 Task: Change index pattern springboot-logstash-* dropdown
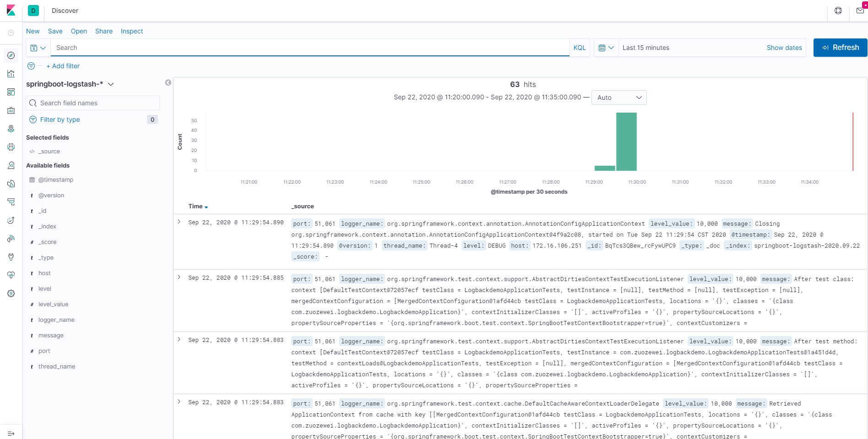(70, 84)
